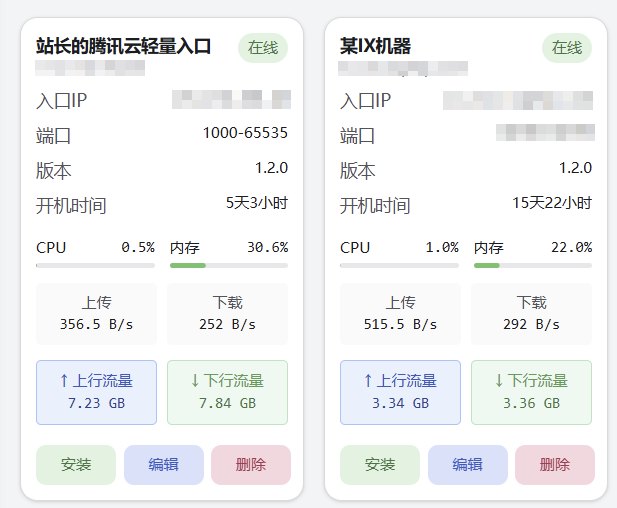Click 在线 status badge on 站长的腾讯云轻量入口
This screenshot has height=508, width=617.
coord(263,48)
